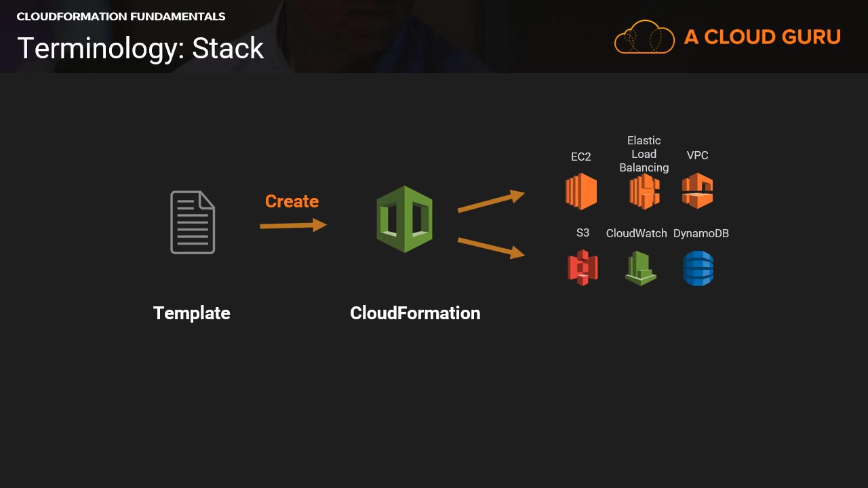Click the 'A CLOUD GURU' brand text
Viewport: 868px width, 488px height.
pos(762,37)
